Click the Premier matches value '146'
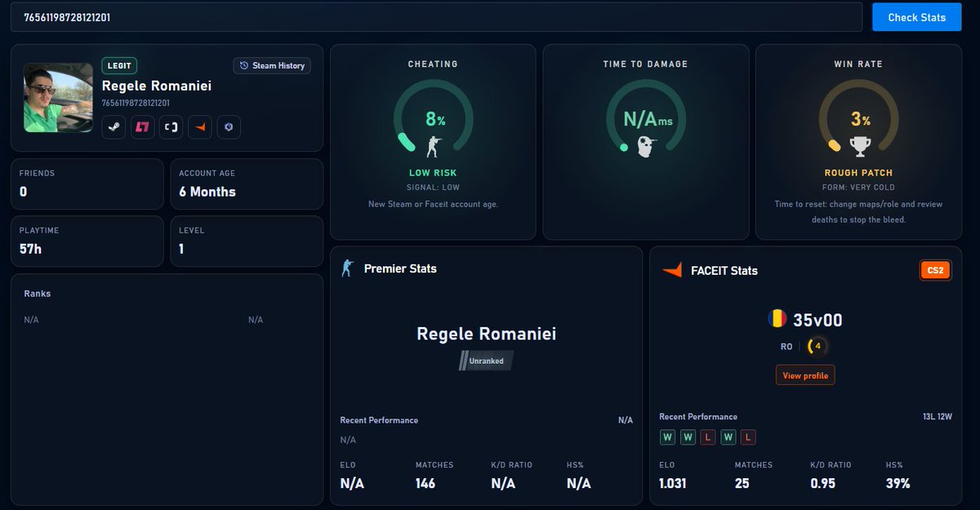Viewport: 980px width, 510px height. coord(425,484)
